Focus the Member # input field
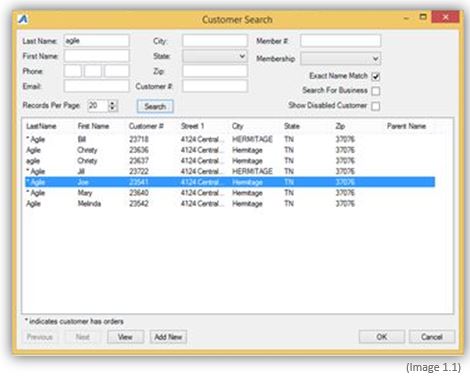This screenshot has height=379, width=470. coord(340,41)
